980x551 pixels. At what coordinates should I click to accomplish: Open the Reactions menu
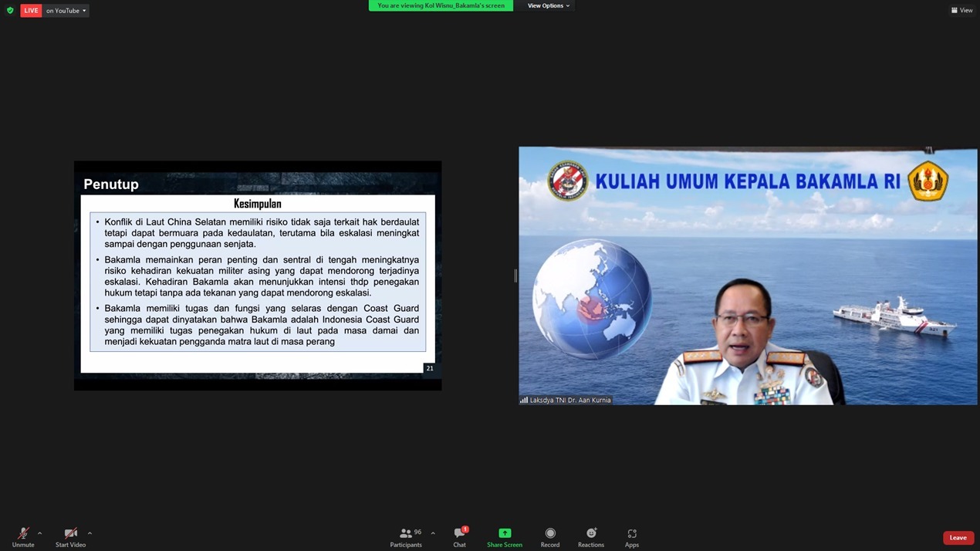[x=591, y=537]
